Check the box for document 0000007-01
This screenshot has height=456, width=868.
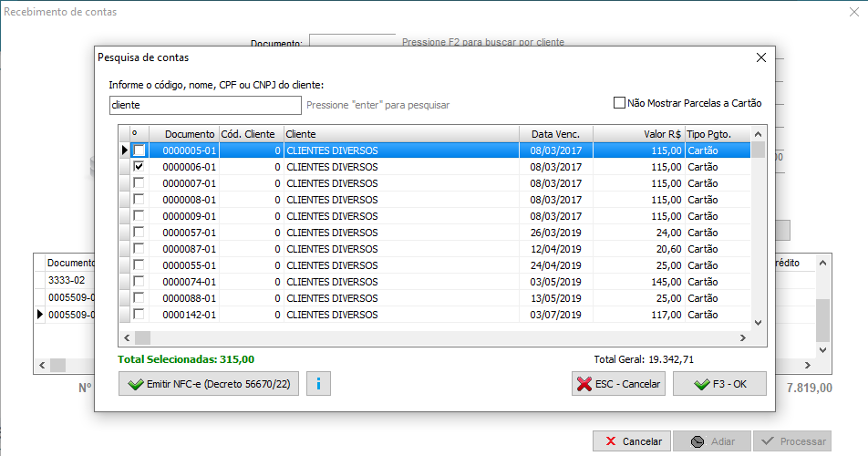click(x=139, y=183)
